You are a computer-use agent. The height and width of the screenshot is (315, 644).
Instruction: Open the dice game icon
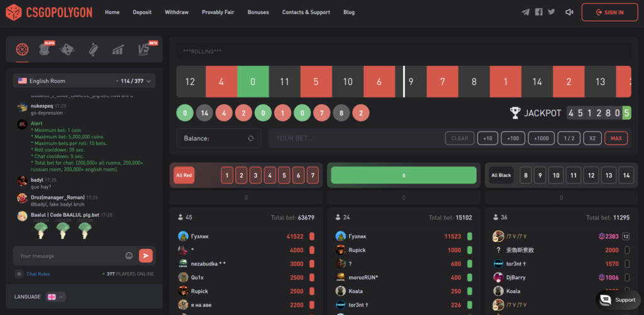(x=68, y=49)
